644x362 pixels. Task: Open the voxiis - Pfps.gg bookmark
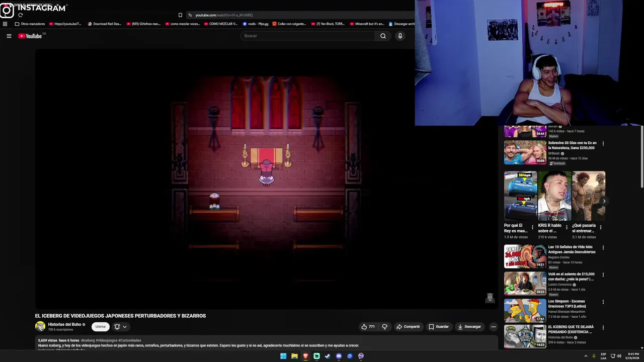pyautogui.click(x=256, y=24)
